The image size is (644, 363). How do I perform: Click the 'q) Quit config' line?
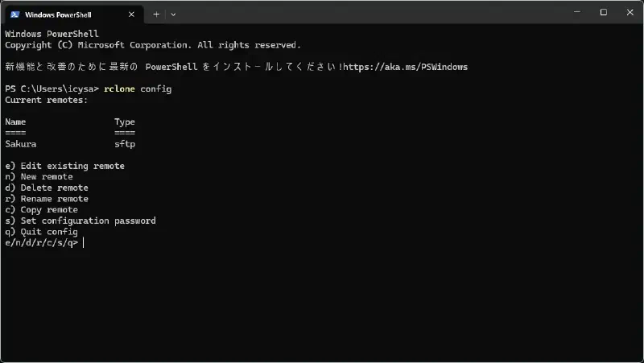(x=42, y=232)
